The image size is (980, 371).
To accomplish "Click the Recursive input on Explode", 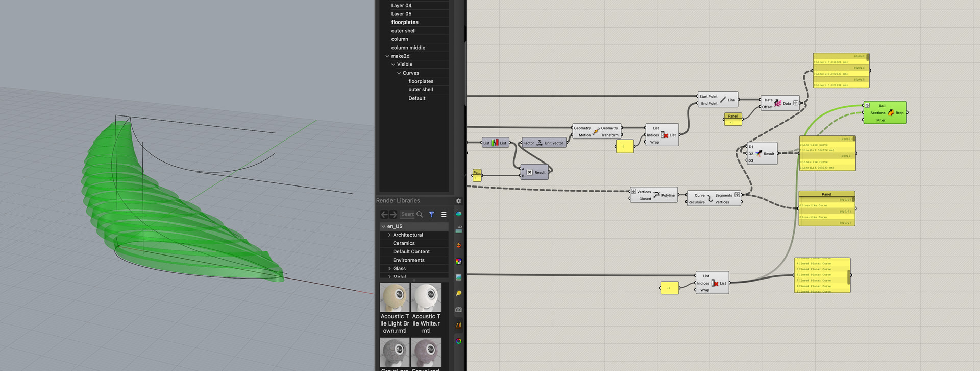I will pos(696,202).
